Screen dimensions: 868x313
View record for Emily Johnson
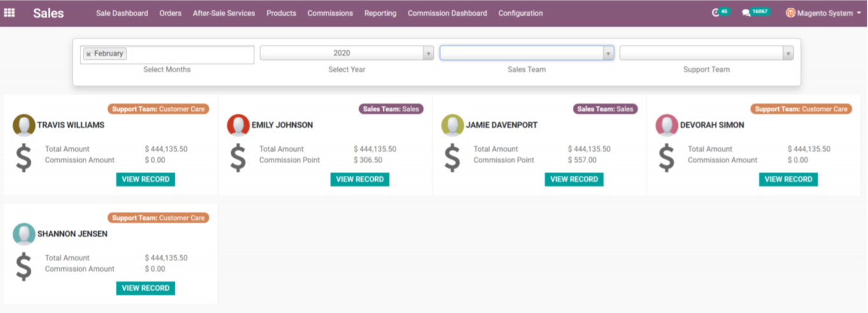pos(360,179)
